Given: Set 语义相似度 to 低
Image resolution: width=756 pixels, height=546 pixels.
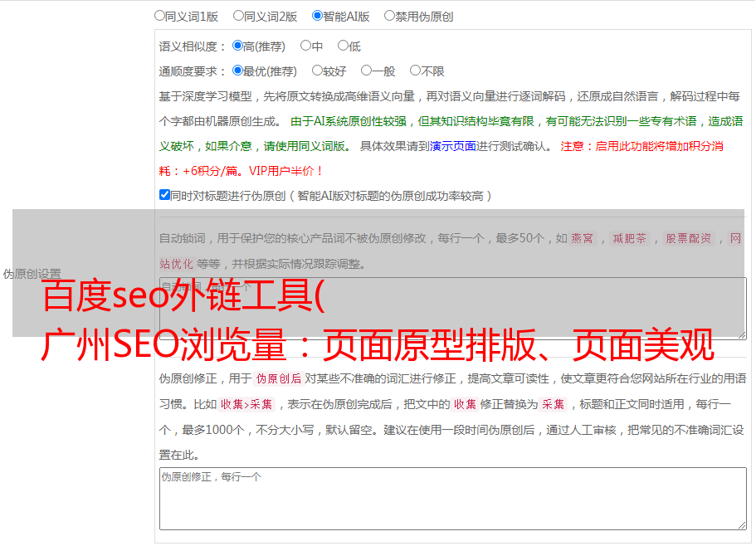Looking at the screenshot, I should pyautogui.click(x=343, y=46).
